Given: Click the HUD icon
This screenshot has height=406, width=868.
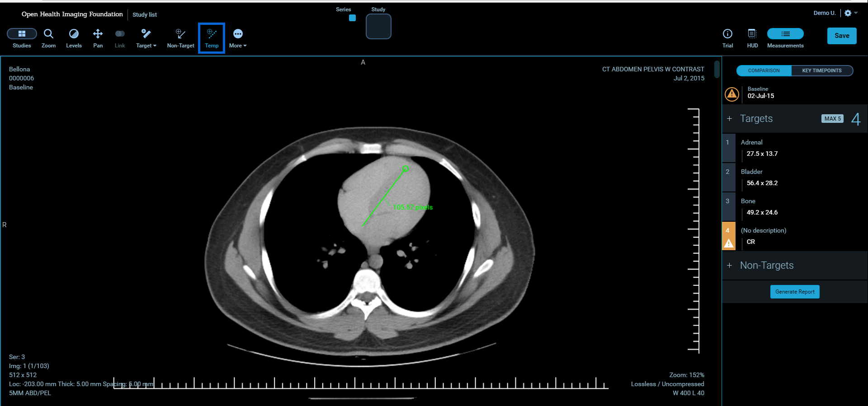Looking at the screenshot, I should point(752,38).
